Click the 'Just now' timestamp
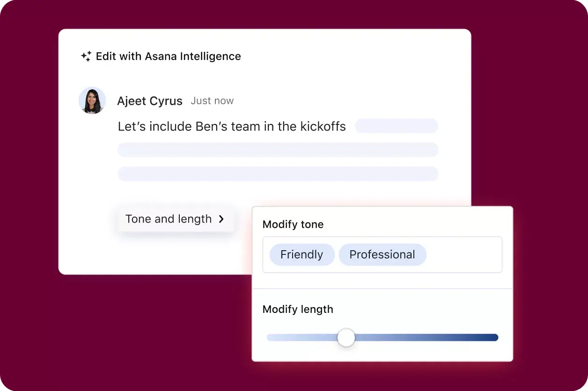Image resolution: width=588 pixels, height=391 pixels. click(212, 101)
